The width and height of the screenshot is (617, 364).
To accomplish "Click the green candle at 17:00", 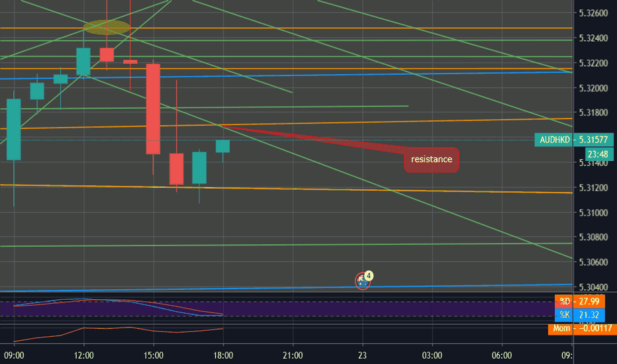I will (x=199, y=167).
